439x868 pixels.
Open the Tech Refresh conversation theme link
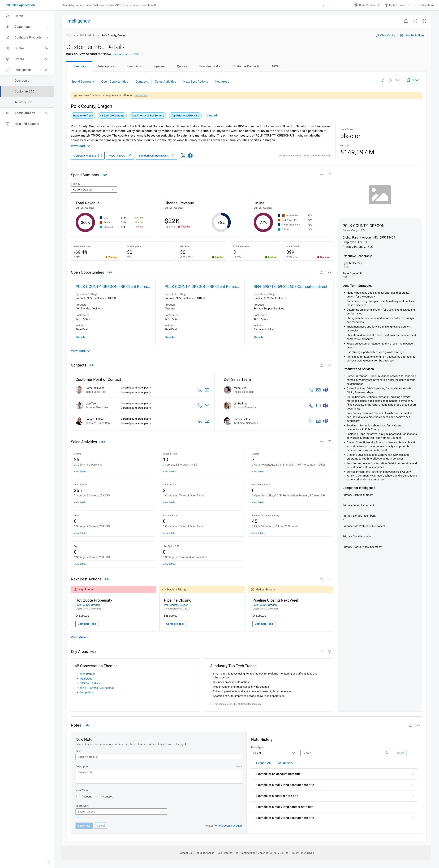click(x=88, y=674)
